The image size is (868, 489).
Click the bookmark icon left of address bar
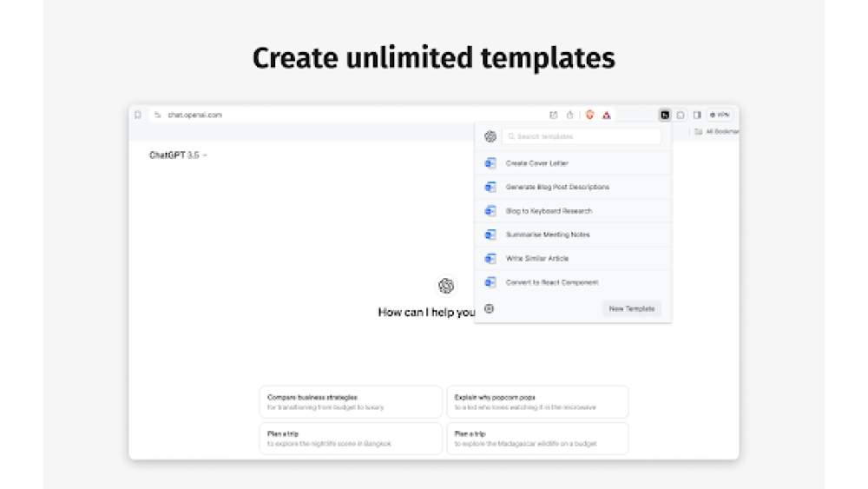click(138, 115)
